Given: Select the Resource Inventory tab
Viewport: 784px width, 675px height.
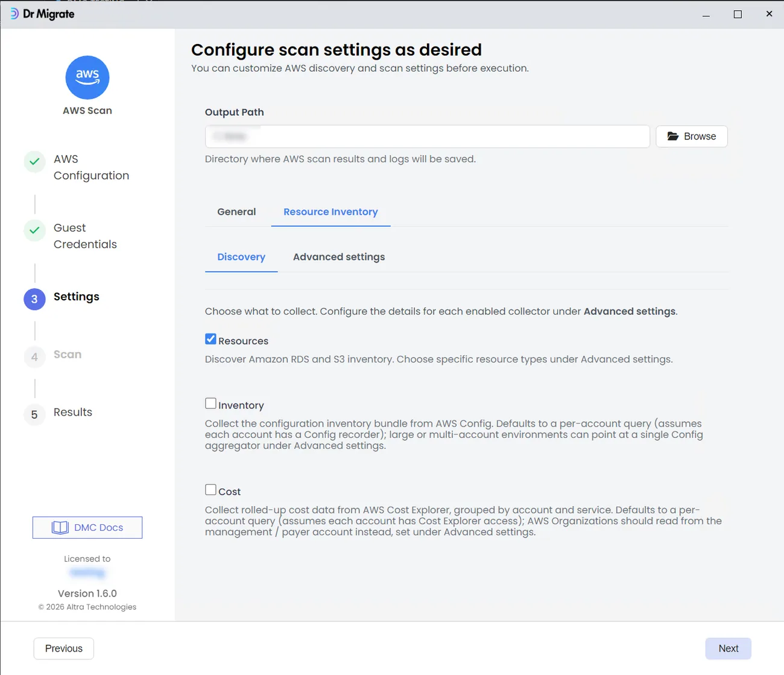Looking at the screenshot, I should 330,212.
